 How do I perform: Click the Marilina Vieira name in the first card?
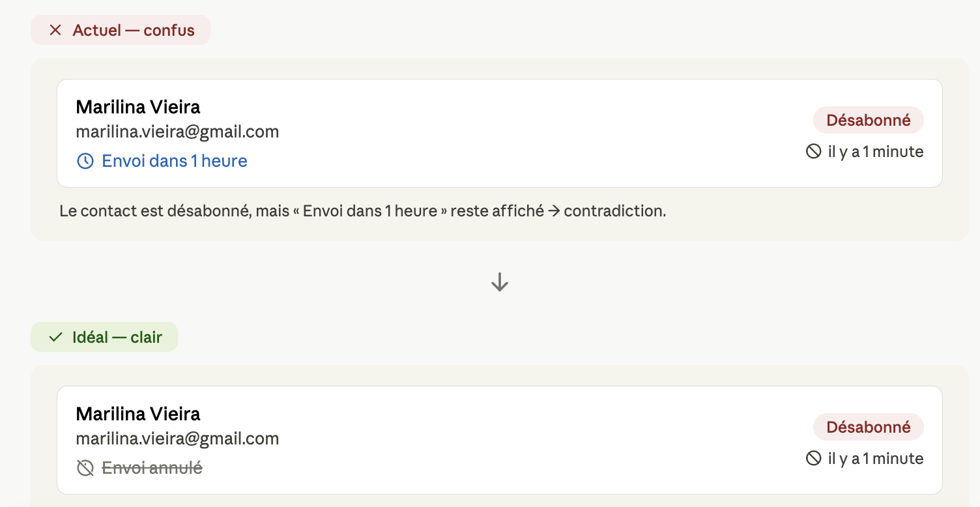pyautogui.click(x=138, y=107)
